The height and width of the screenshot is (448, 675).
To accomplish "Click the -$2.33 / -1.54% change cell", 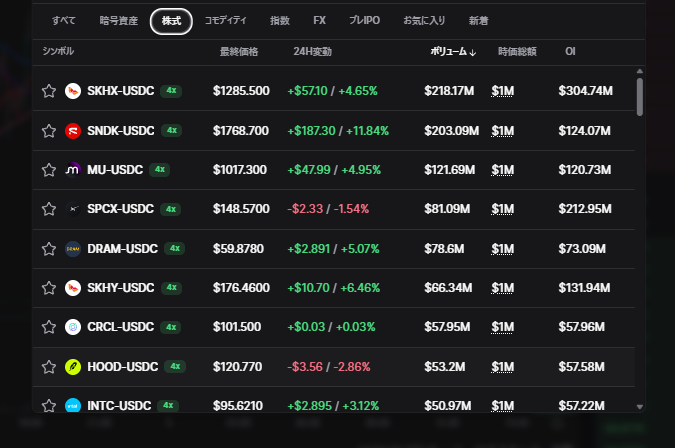I will [328, 209].
